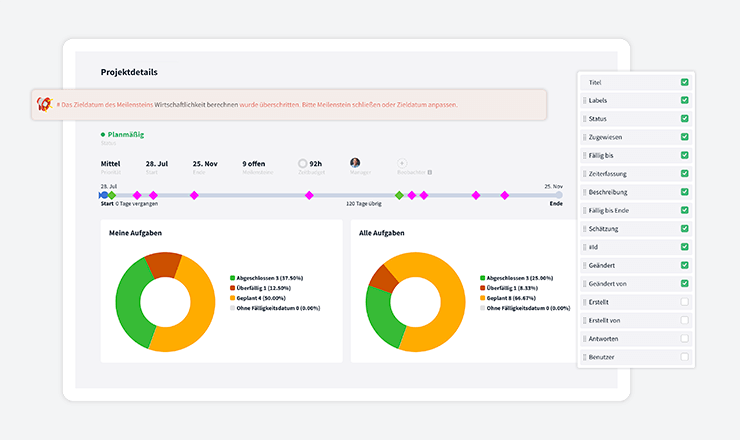Grab the drag handle of the Fällig bis Ende row
Image resolution: width=740 pixels, height=440 pixels.
point(584,211)
